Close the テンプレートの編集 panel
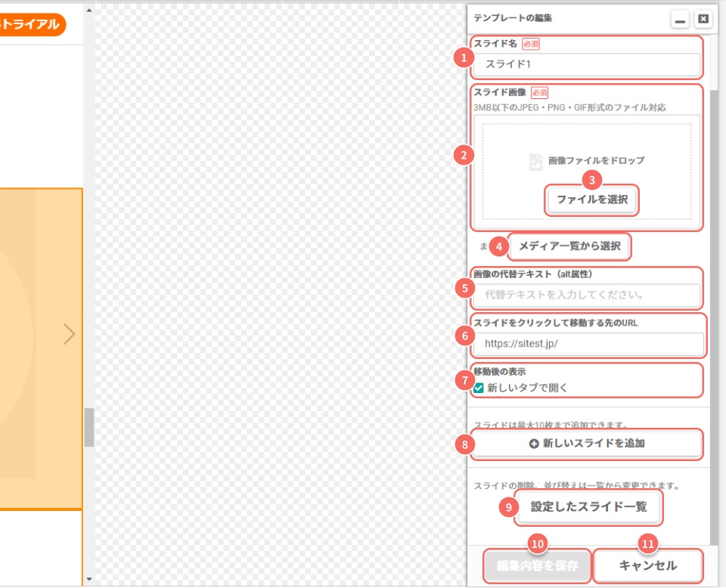Screen dimensions: 726x588 [x=703, y=19]
